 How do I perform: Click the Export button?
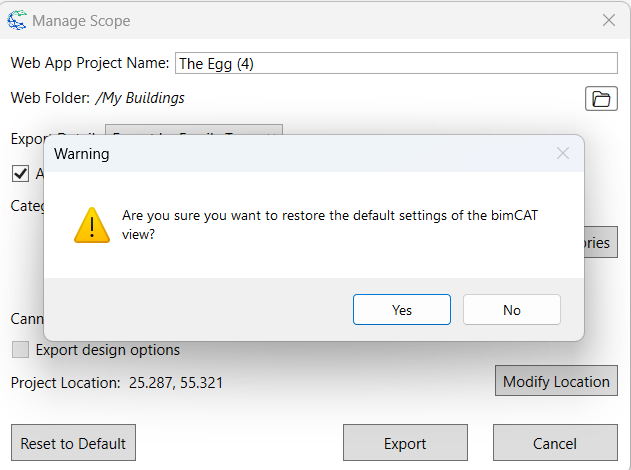405,443
